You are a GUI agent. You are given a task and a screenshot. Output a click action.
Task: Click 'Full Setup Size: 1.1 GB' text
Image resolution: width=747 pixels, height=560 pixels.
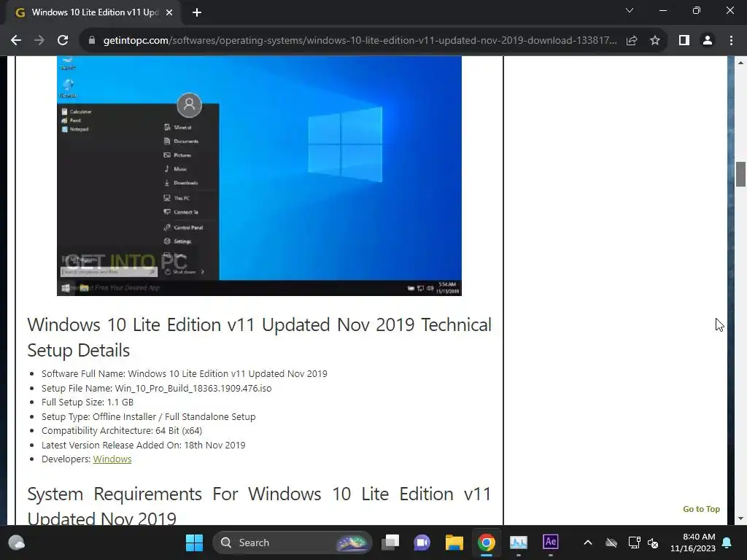(x=88, y=402)
